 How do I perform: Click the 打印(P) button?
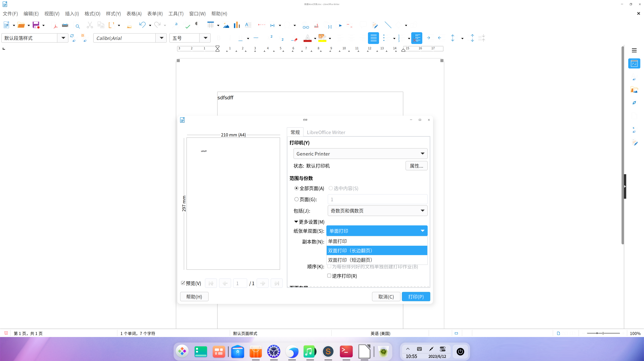pyautogui.click(x=416, y=297)
